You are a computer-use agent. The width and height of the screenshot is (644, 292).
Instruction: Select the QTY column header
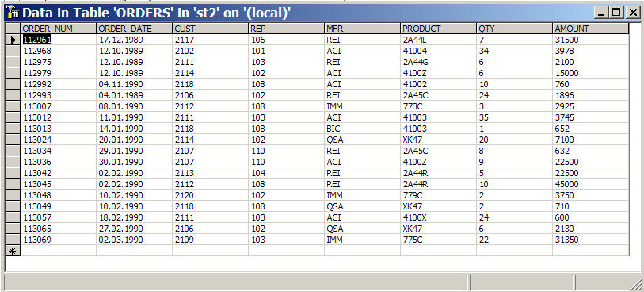pos(514,29)
